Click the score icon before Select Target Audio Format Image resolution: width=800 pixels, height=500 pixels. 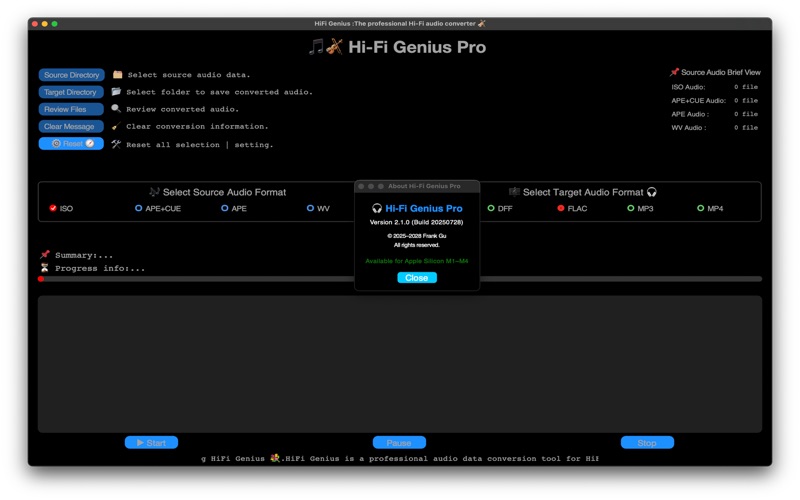(x=514, y=192)
